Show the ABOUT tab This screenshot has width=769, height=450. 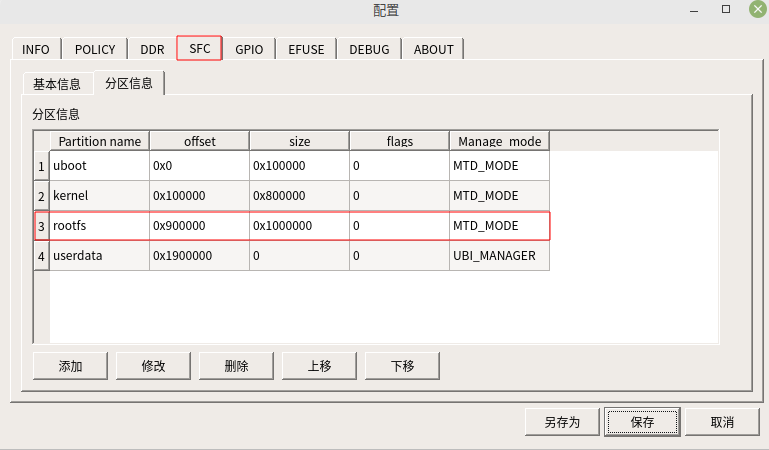(x=433, y=49)
